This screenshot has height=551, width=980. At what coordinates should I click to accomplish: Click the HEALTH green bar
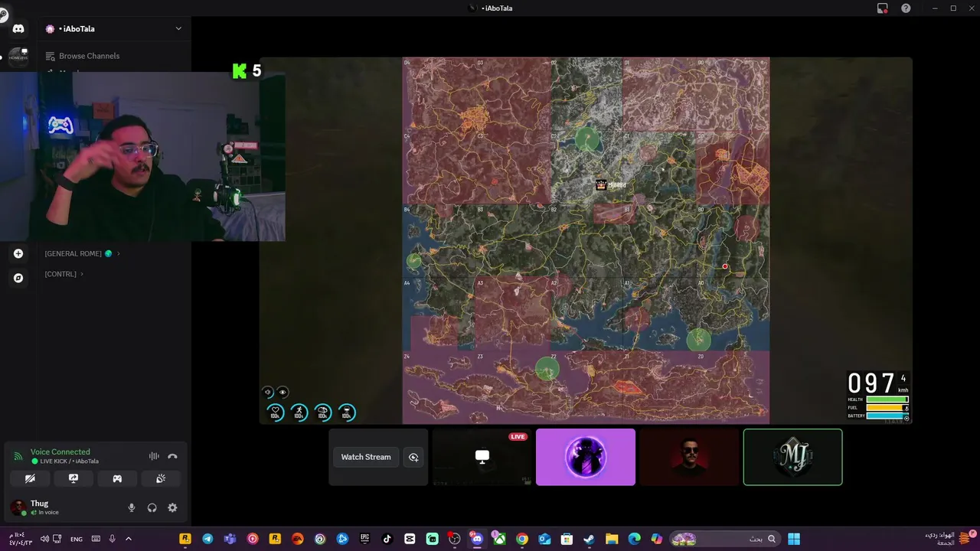[887, 399]
